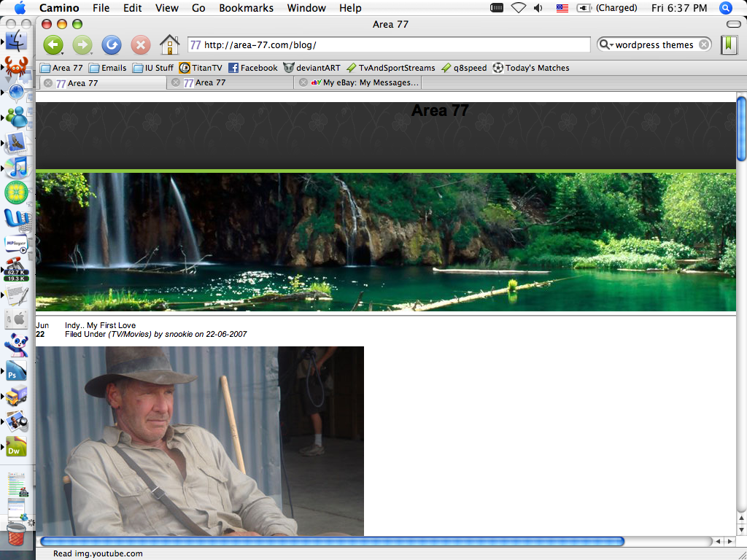This screenshot has width=747, height=560.
Task: Open the Facebook bookmark
Action: (253, 68)
